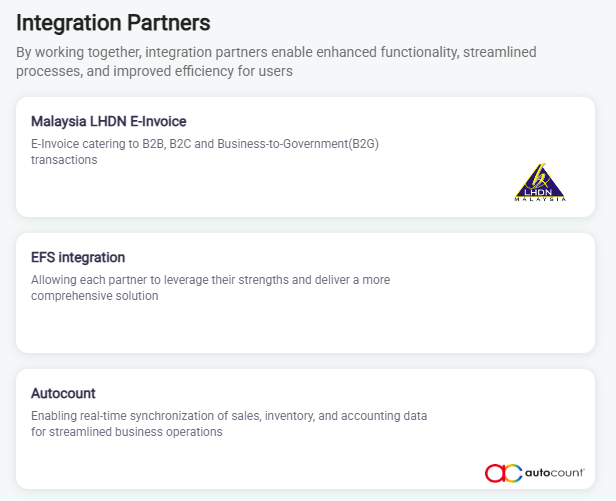Click the word 'transactions' in the LHDN card

[x=64, y=160]
